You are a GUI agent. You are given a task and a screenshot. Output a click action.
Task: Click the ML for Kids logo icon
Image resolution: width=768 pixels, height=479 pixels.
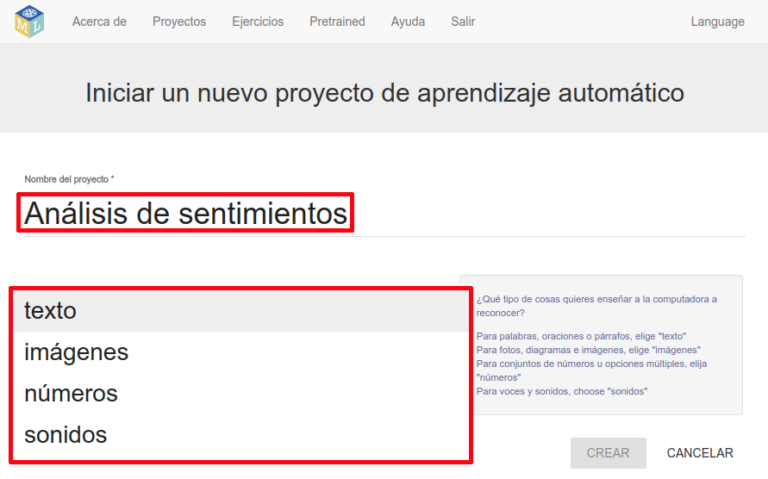click(29, 21)
